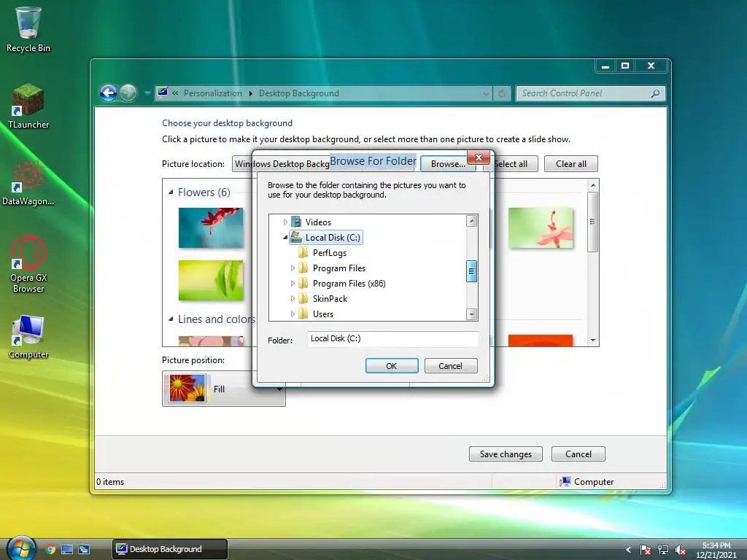Select Program Files (x86) folder label
747x560 pixels.
click(349, 284)
